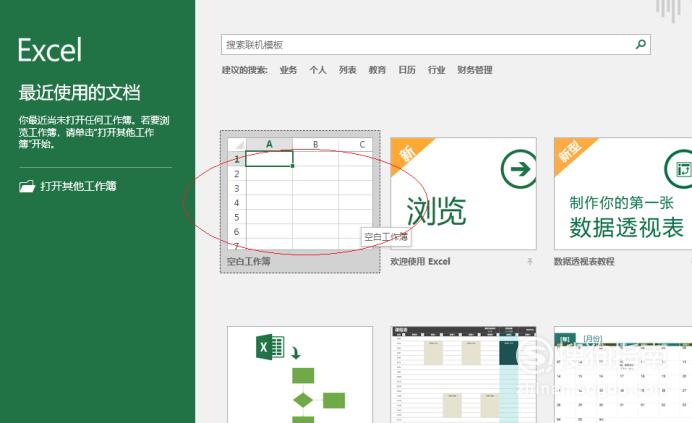The width and height of the screenshot is (692, 423).
Task: Select the 教育 suggested search
Action: 377,70
